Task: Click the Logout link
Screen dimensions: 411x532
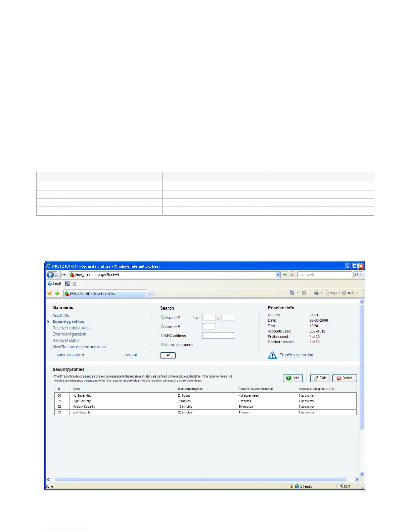Action: (131, 355)
